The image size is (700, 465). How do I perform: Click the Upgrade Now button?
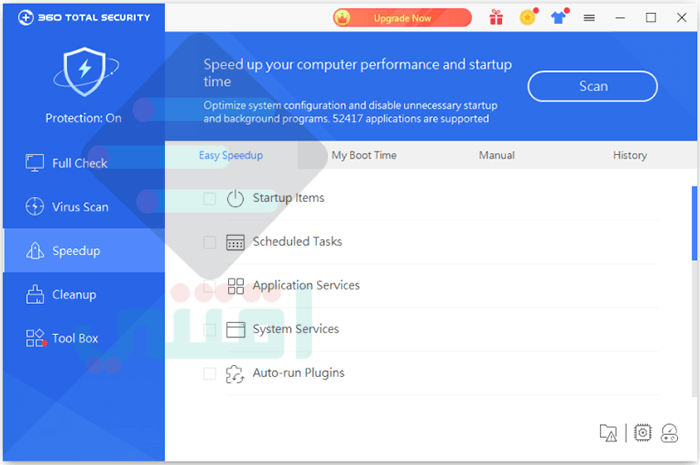pyautogui.click(x=402, y=18)
